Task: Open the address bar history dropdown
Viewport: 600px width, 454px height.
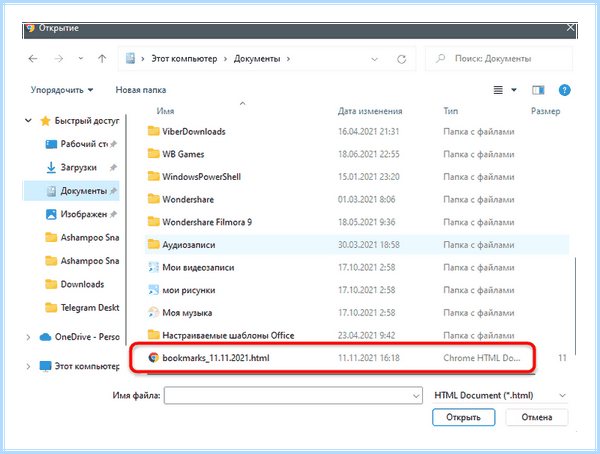Action: coord(375,59)
